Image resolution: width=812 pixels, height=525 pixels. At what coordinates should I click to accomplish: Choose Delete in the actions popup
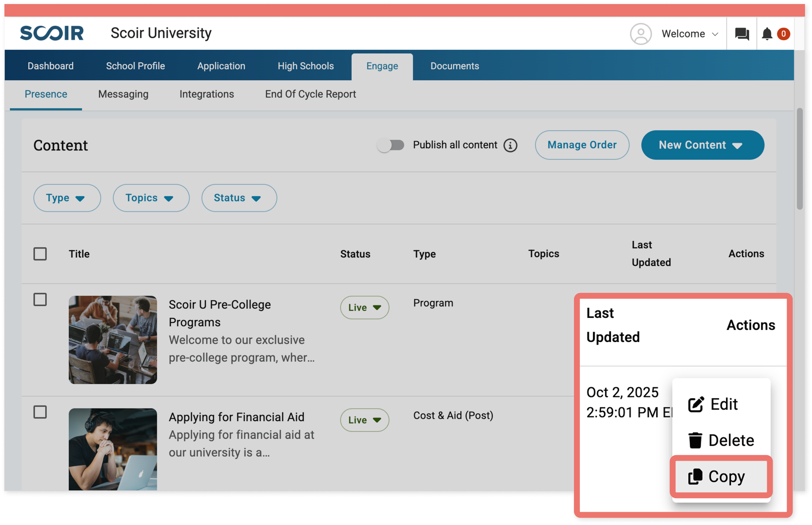point(721,440)
